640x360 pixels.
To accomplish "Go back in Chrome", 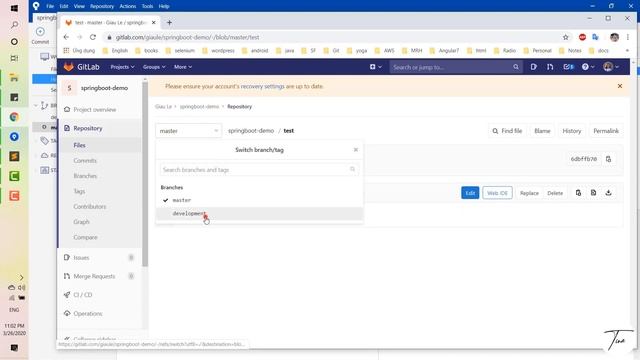I will [x=66, y=37].
